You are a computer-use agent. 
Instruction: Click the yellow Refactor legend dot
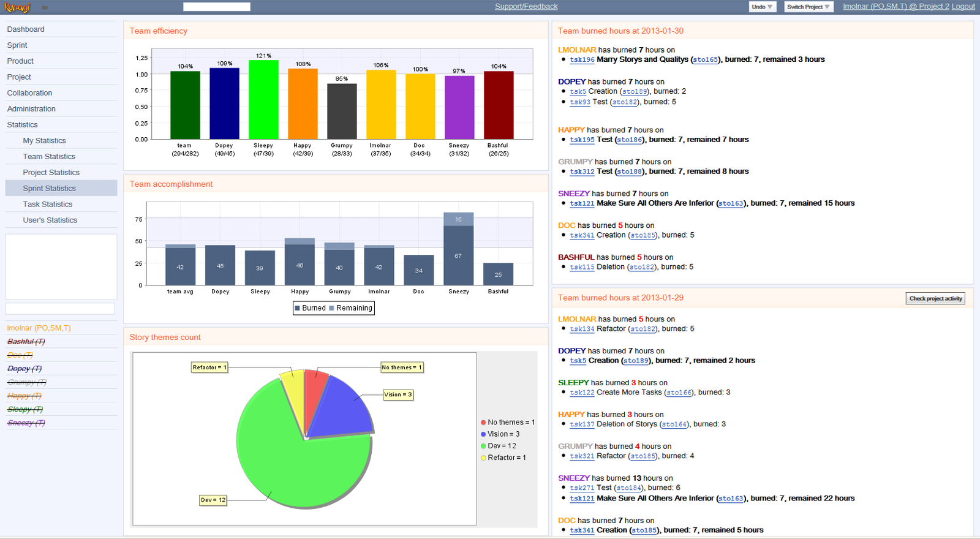(x=483, y=458)
